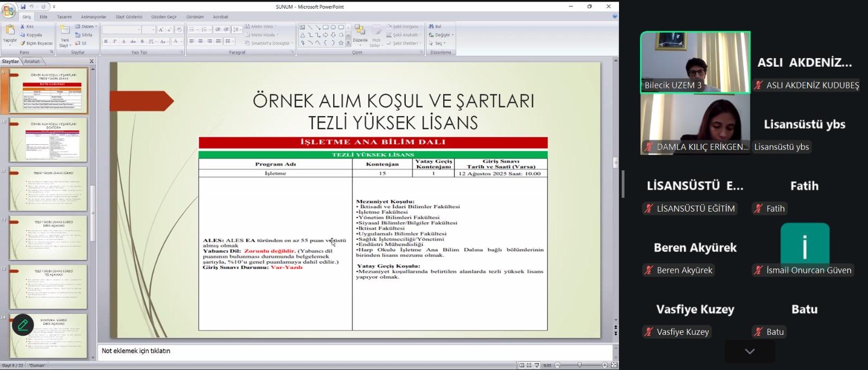Start slide show from status bar icon
The image size is (868, 370).
[x=537, y=366]
